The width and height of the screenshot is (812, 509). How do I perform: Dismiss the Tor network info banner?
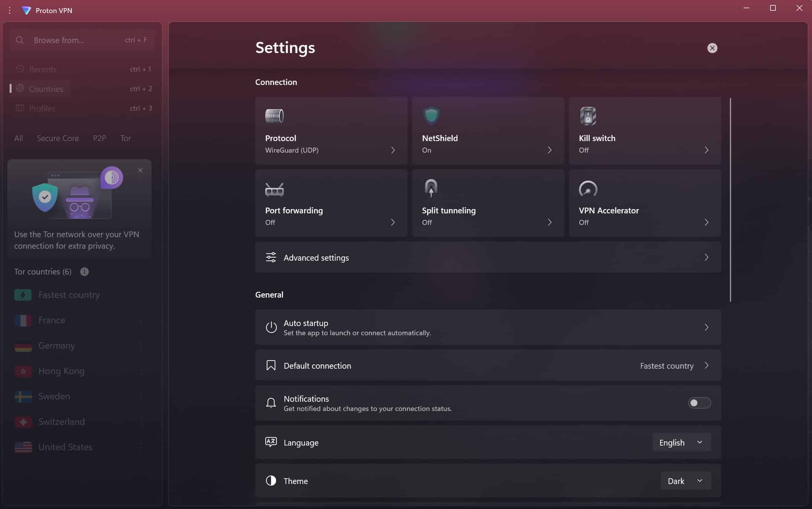[140, 170]
